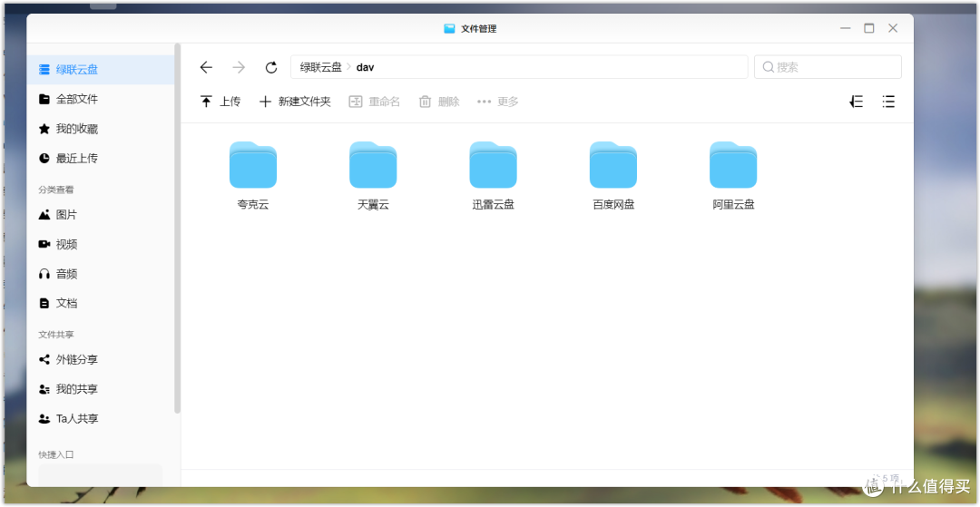This screenshot has width=980, height=507.
Task: Click the 删除 delete button
Action: coord(439,102)
